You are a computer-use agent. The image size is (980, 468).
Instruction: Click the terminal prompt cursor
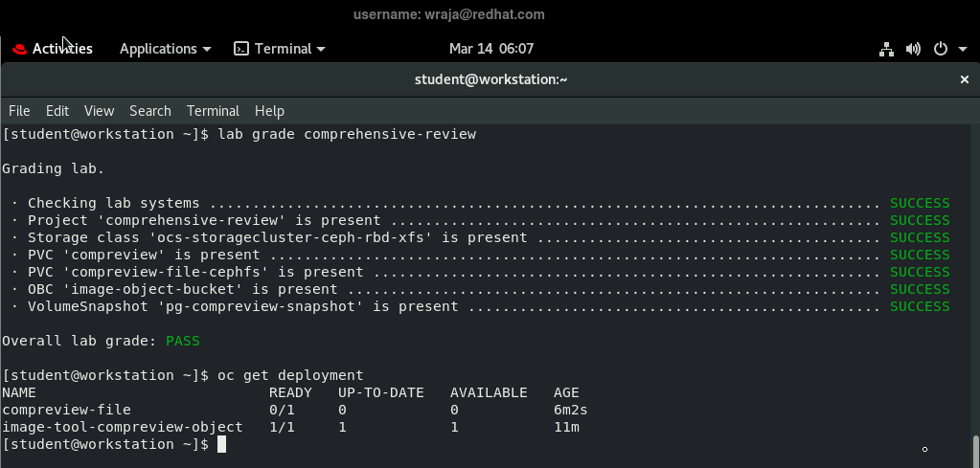tap(221, 445)
